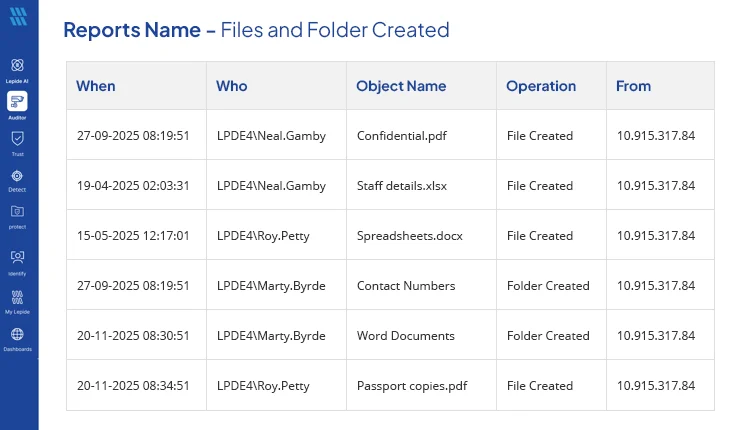Click Folder Created in the Word Documents row

(548, 335)
